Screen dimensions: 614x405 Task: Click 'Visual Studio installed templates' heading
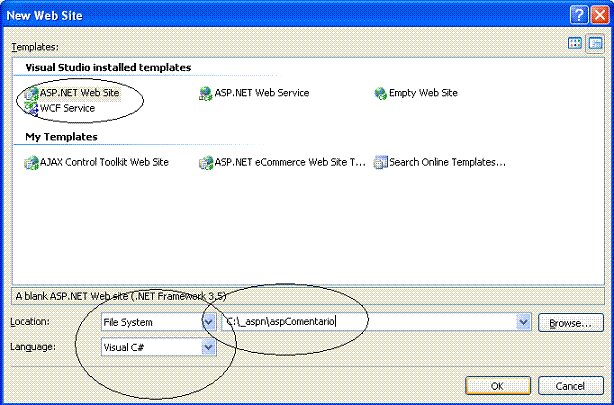click(x=108, y=67)
